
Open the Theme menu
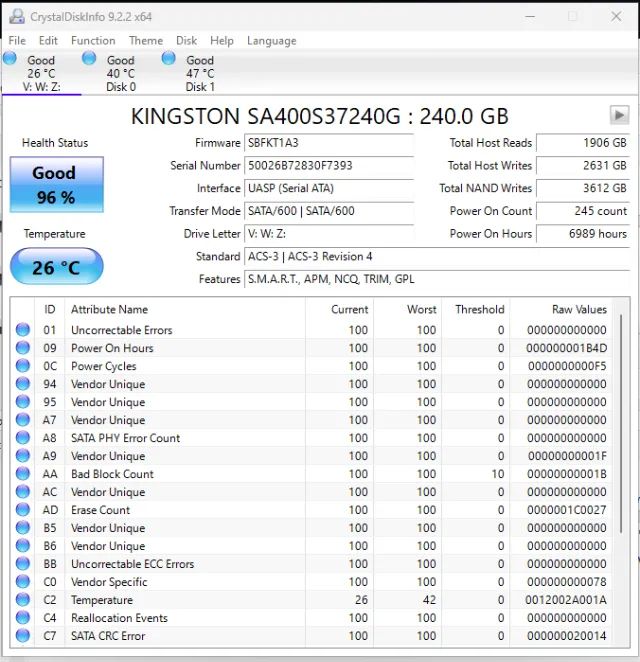(x=146, y=41)
